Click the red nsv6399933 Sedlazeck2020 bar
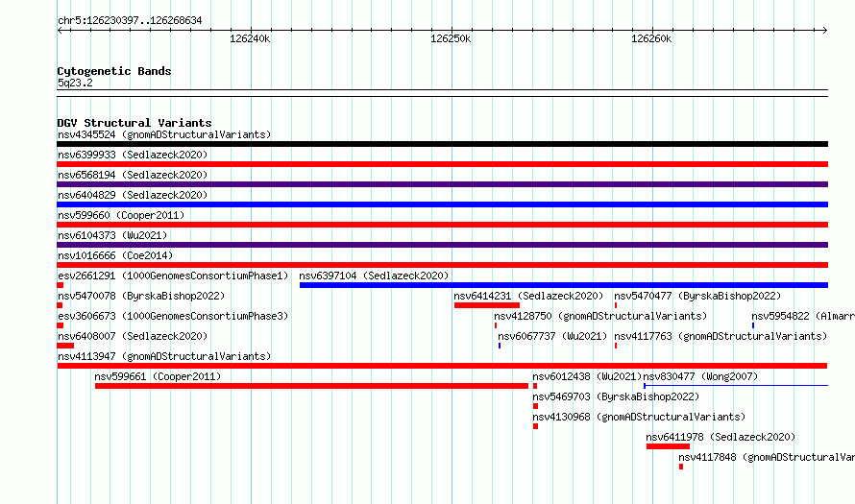Viewport: 855px width, 504px height. (442, 164)
